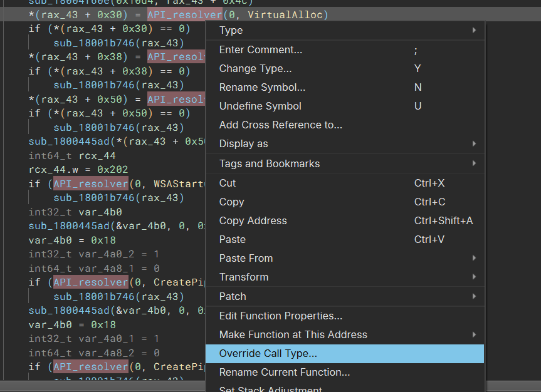The height and width of the screenshot is (392, 541).
Task: Click sub_1800445ad call with *(rax_43 argument
Action: (117, 142)
